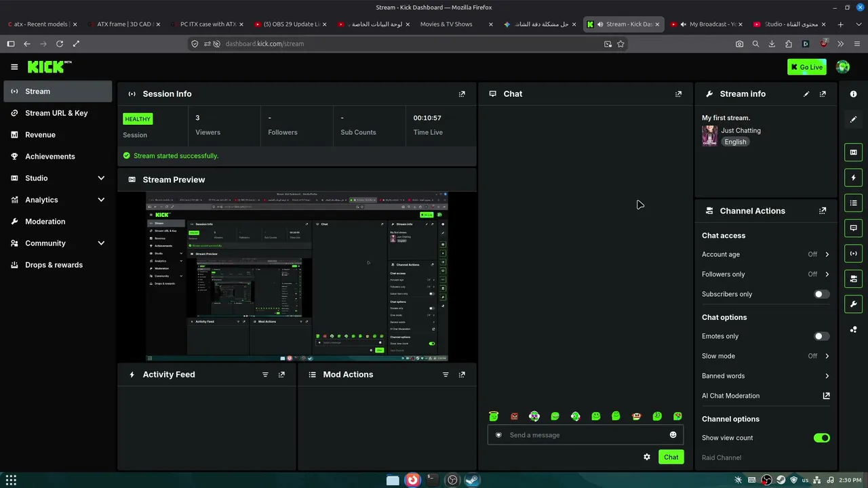Go to Revenue in the sidebar
Screen dimensions: 868x488
point(58,135)
